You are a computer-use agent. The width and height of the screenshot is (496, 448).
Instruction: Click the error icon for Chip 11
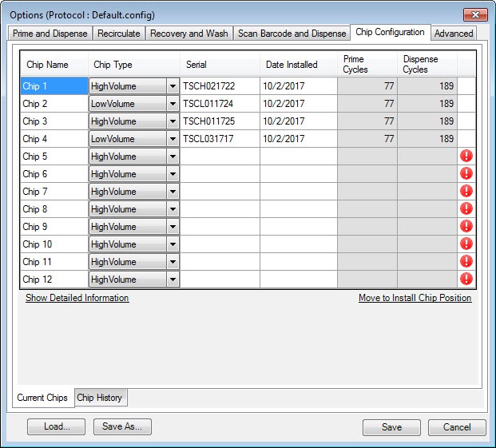[466, 262]
